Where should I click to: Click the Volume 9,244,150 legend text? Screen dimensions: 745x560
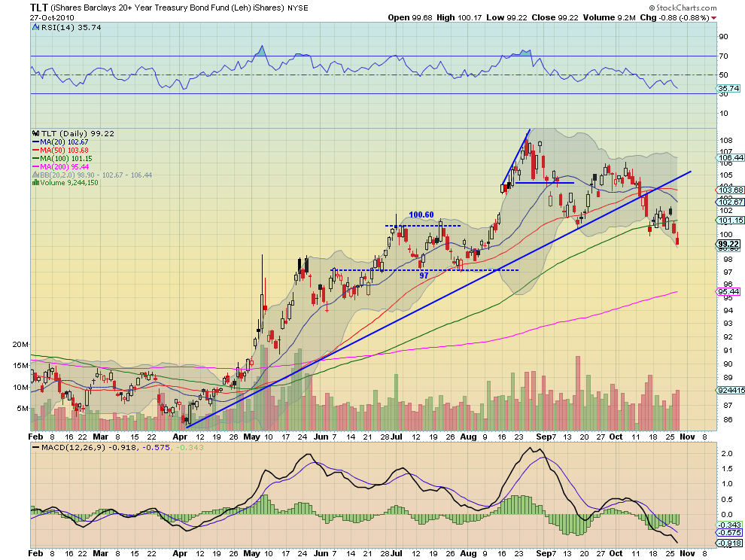[69, 183]
